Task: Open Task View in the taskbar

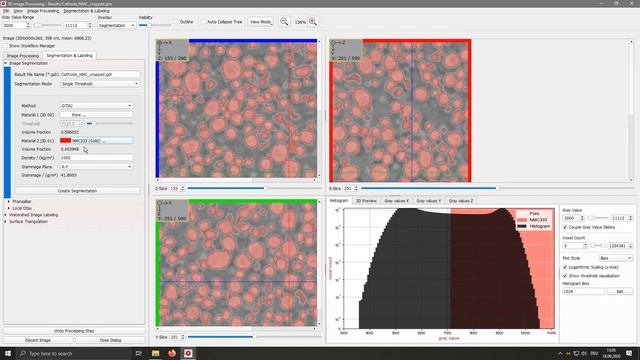Action: 138,353
